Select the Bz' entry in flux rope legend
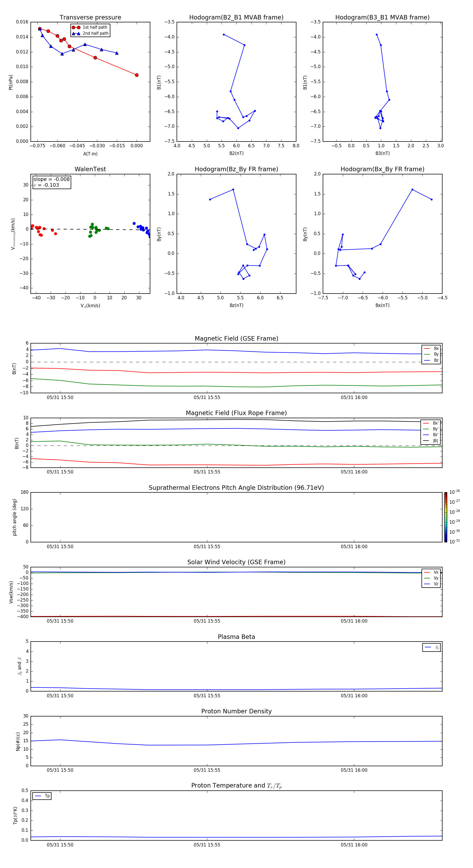The image size is (473, 868). (431, 435)
